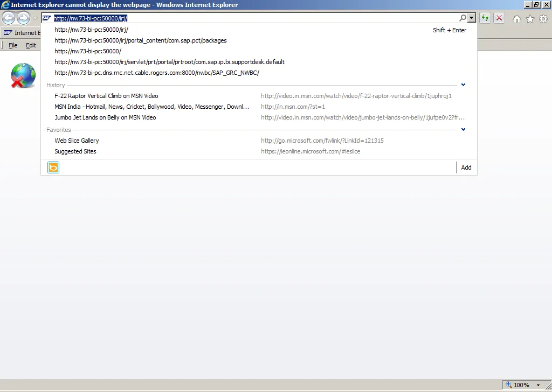
Task: Restore down the browser window
Action: tap(537, 4)
